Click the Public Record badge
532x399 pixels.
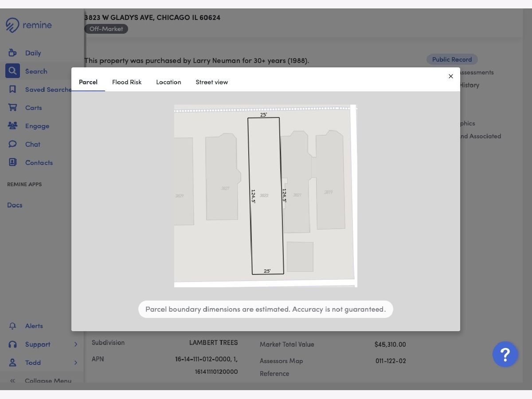(x=452, y=59)
